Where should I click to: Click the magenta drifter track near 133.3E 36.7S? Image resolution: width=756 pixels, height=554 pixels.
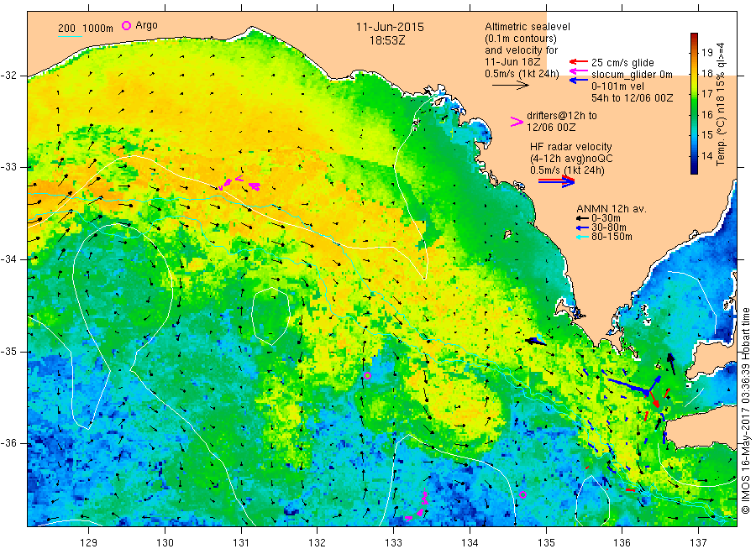(417, 506)
